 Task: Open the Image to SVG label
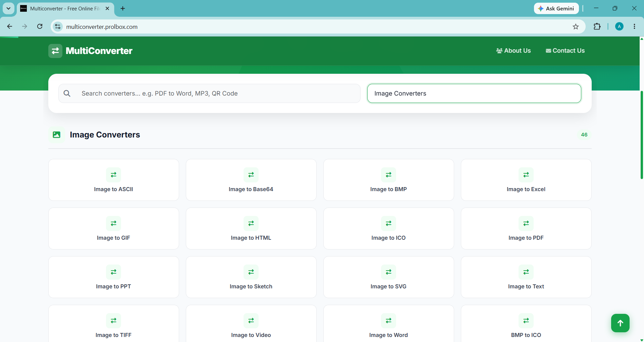(389, 287)
